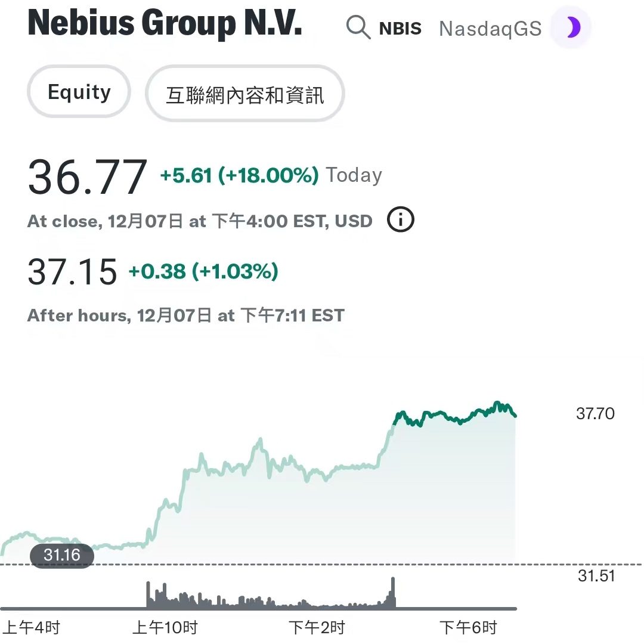Select the Equity tag
Image resolution: width=644 pixels, height=644 pixels.
click(79, 92)
